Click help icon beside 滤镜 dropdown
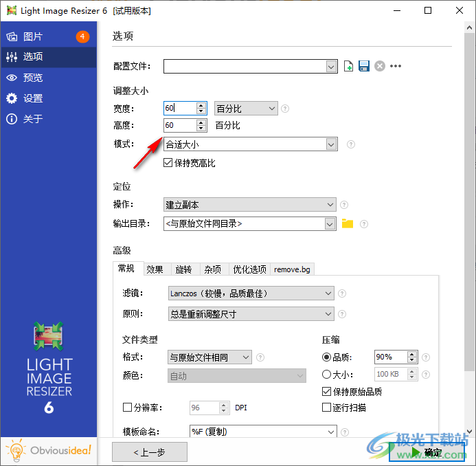 (342, 293)
